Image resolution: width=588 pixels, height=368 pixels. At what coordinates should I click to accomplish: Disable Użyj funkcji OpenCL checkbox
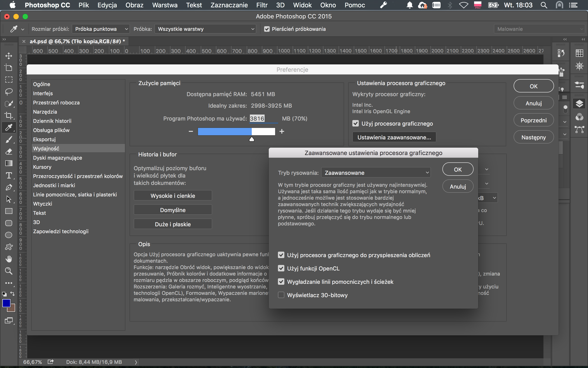pos(281,268)
